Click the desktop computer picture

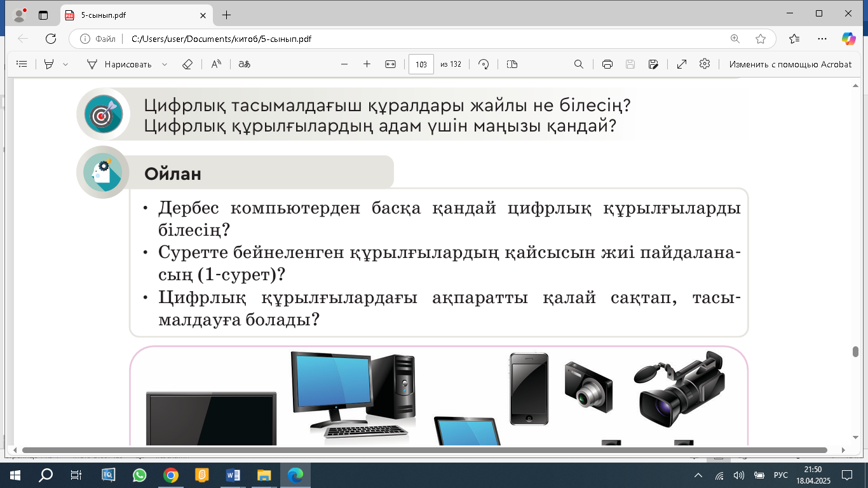point(353,395)
